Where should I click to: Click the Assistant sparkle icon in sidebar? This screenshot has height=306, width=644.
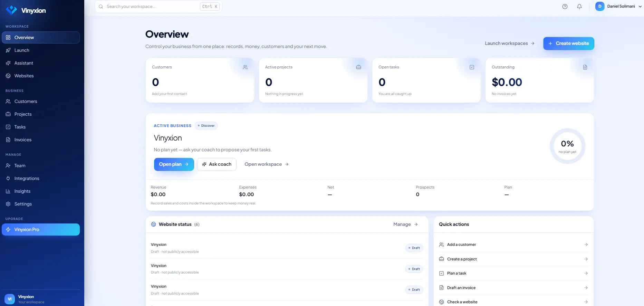(8, 63)
